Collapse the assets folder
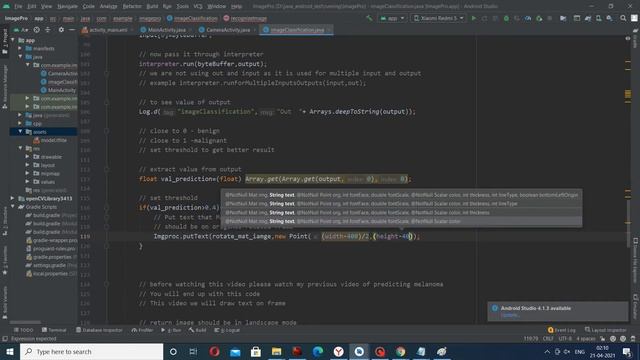Screen dimensions: 640x360 (20, 131)
